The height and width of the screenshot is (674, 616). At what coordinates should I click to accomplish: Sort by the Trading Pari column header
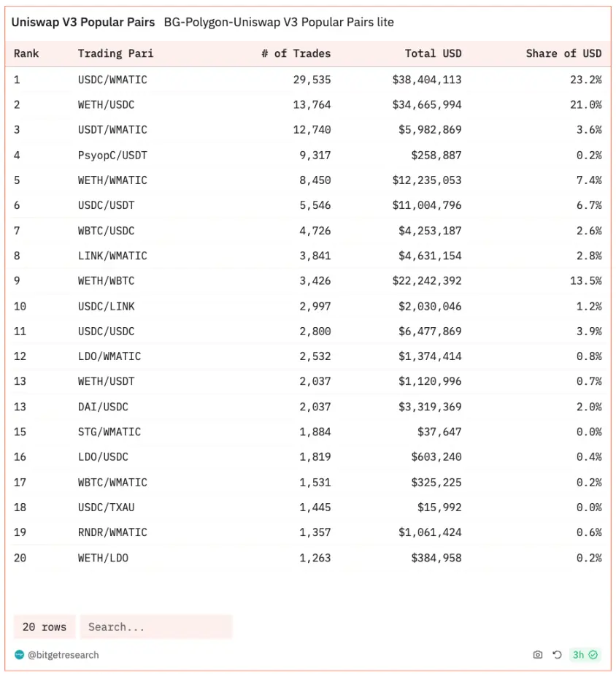coord(115,53)
